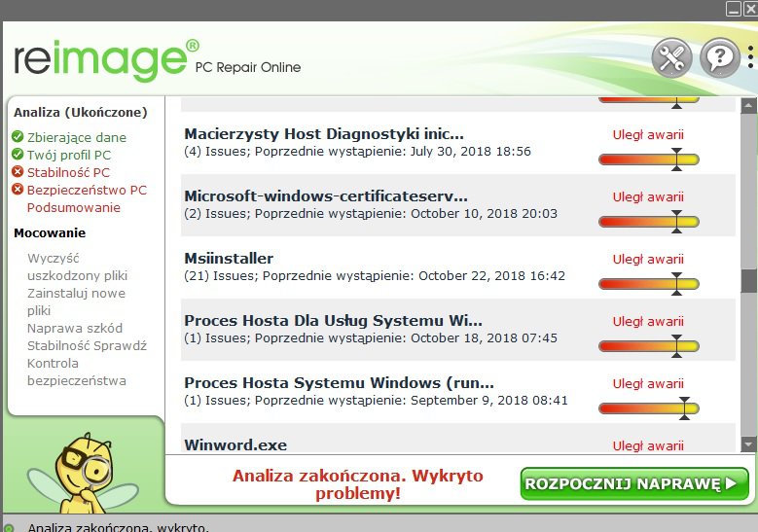
Task: Select Stabilność PC in sidebar
Action: pos(68,172)
